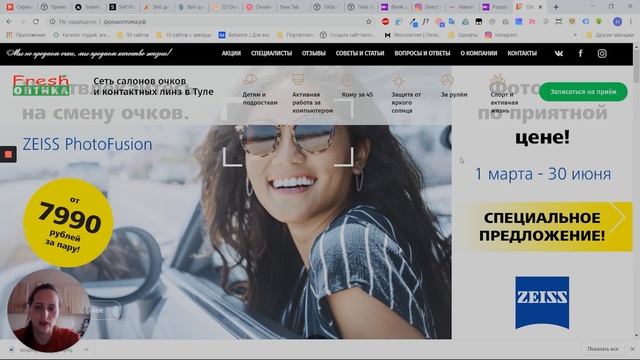640x360 pixels.
Task: Reload the page with refresh icon
Action: pos(36,22)
